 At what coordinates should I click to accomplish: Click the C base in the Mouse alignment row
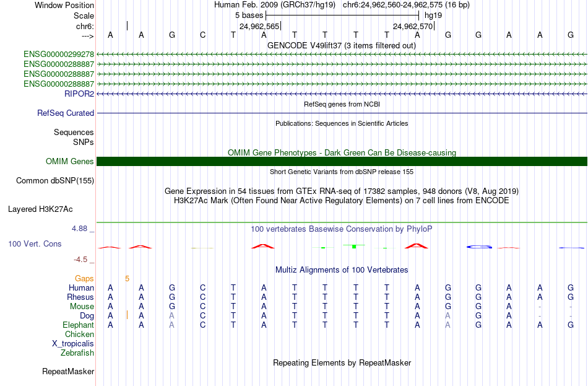coord(202,307)
